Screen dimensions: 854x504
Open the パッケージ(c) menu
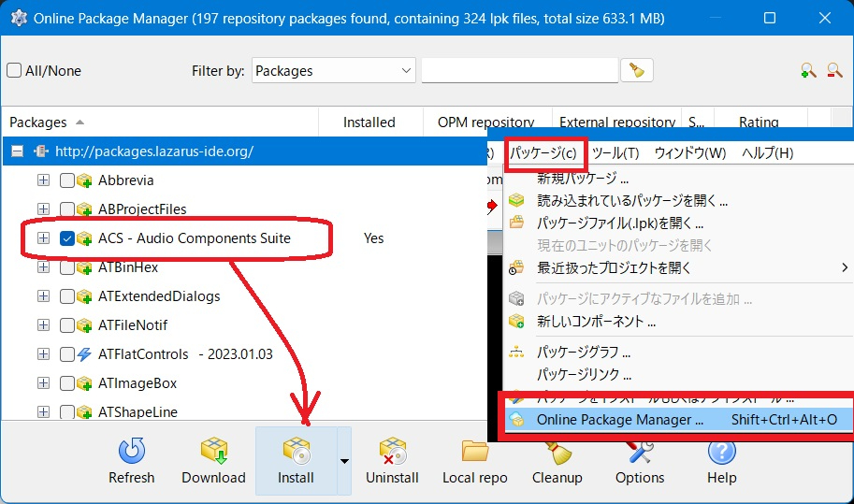tap(543, 153)
